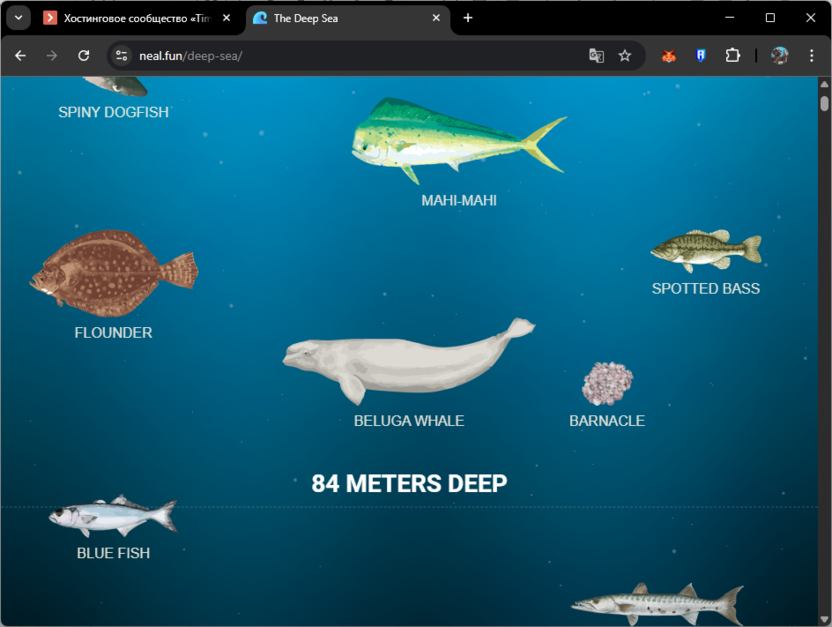
Task: Open a new tab with plus button
Action: click(x=468, y=18)
